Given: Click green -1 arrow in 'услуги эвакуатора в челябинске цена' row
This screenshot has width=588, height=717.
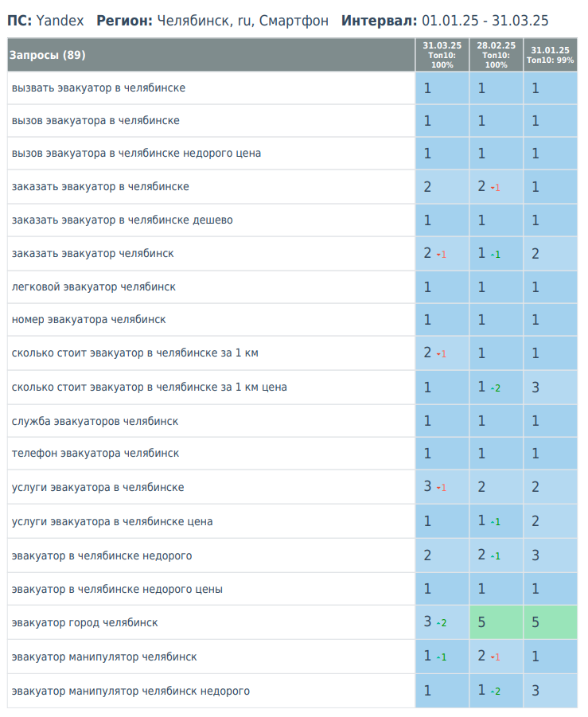Looking at the screenshot, I should (x=496, y=522).
